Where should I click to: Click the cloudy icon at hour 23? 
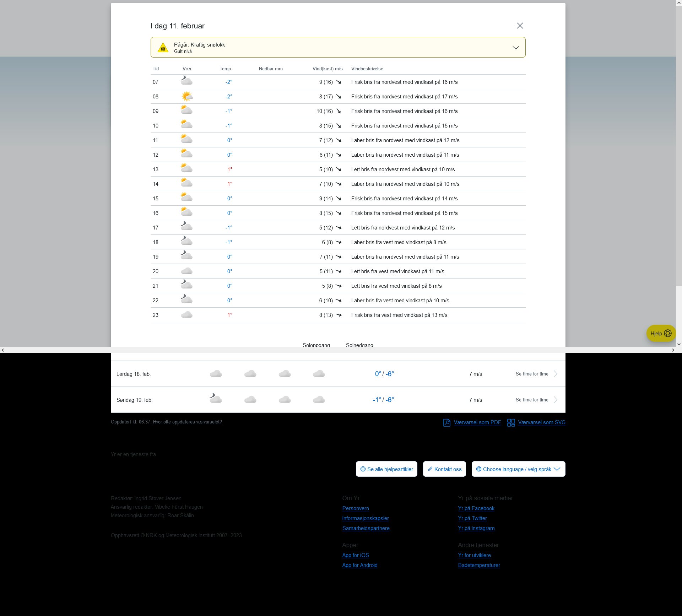(x=187, y=315)
